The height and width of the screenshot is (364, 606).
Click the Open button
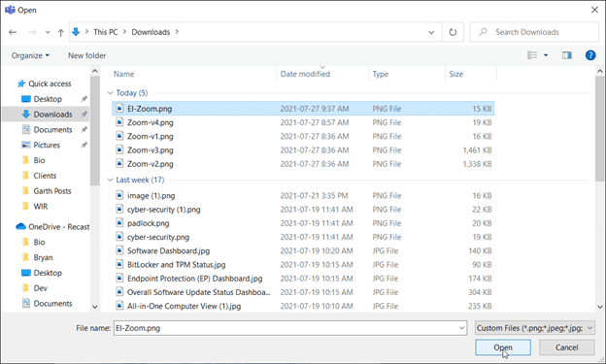click(503, 347)
